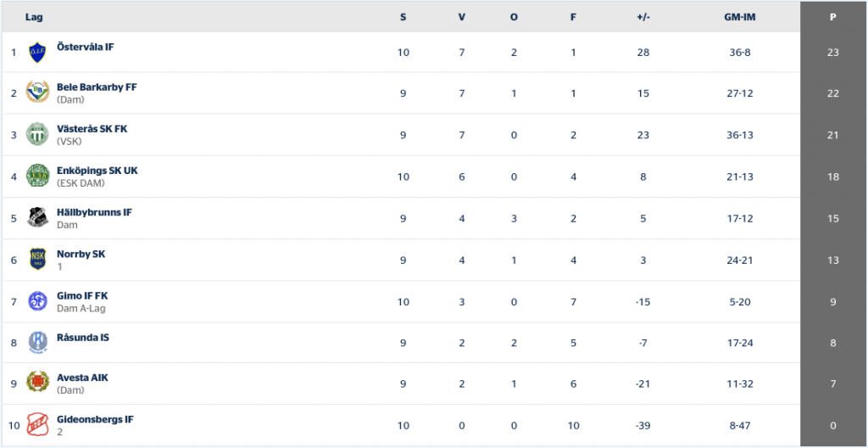Click the Lag column header
Image resolution: width=868 pixels, height=448 pixels.
pyautogui.click(x=34, y=17)
